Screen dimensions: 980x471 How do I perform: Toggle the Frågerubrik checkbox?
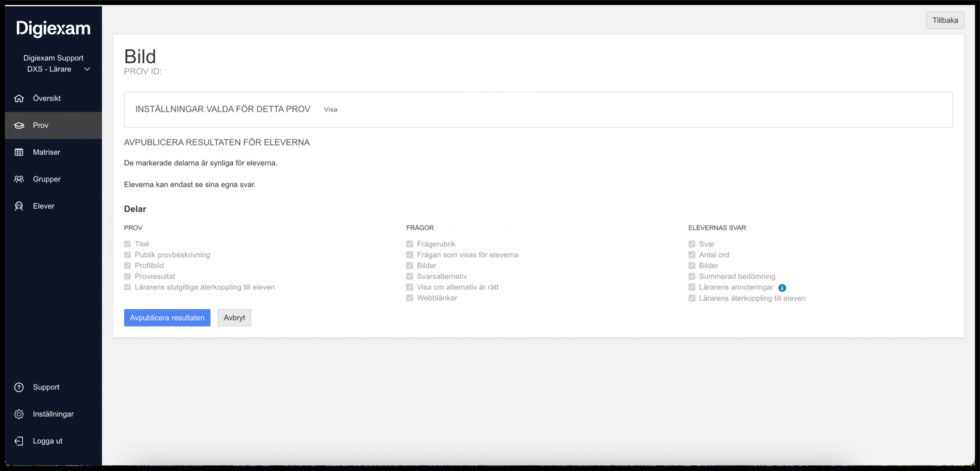point(410,244)
